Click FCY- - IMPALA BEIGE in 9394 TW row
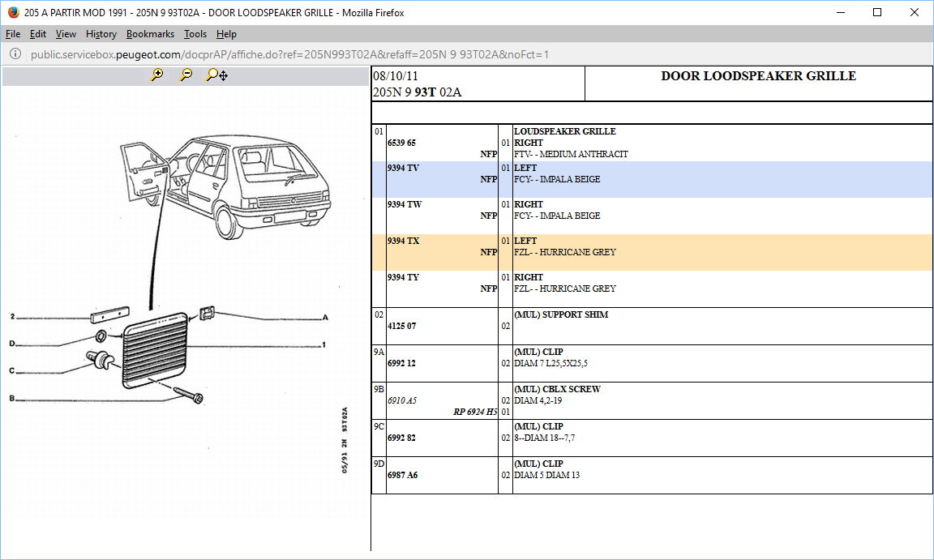934x560 pixels. [x=557, y=216]
